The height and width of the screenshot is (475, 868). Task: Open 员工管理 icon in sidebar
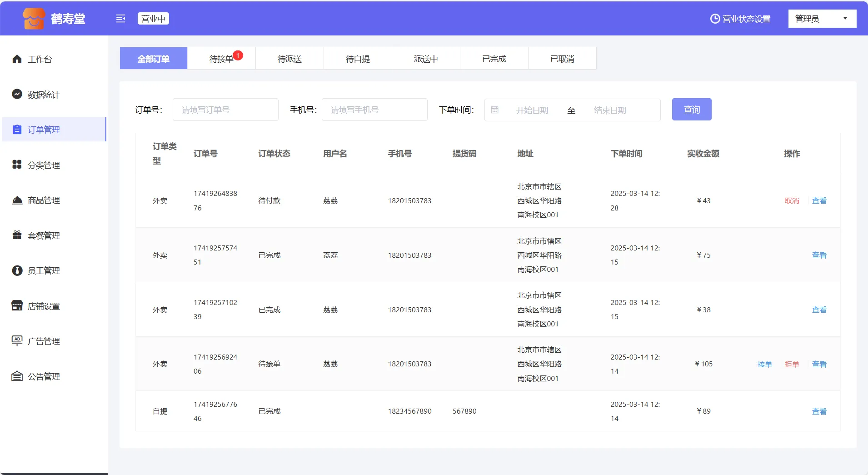click(x=17, y=270)
